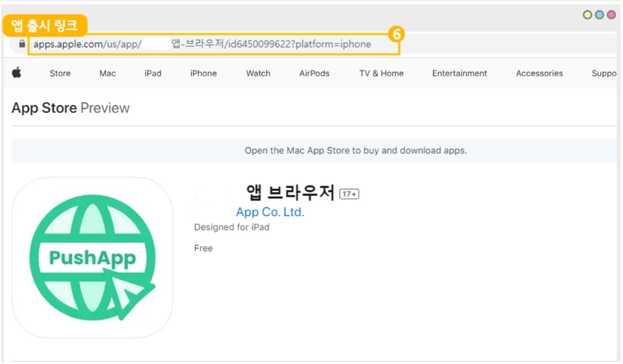623x364 pixels.
Task: Click the App Store Preview heading
Action: point(70,108)
